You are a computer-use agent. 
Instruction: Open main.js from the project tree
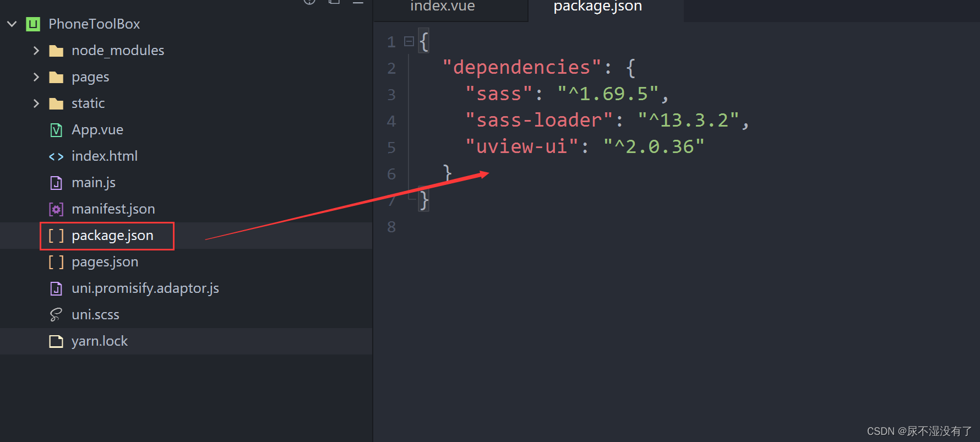click(94, 183)
